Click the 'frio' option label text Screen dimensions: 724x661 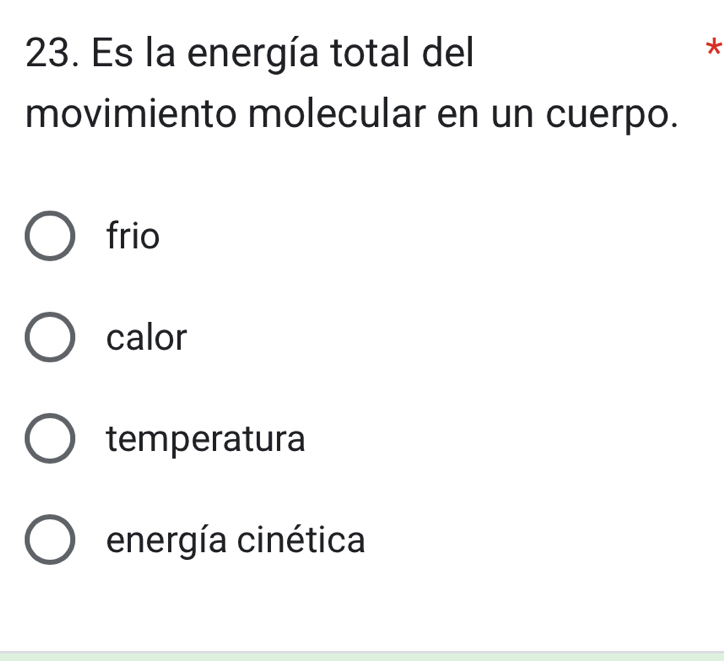point(133,237)
